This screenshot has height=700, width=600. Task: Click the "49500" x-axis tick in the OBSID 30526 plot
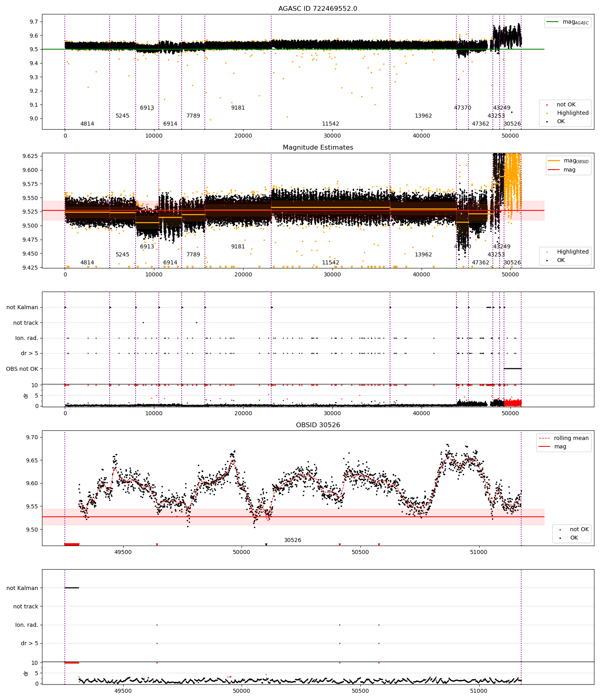pyautogui.click(x=123, y=552)
